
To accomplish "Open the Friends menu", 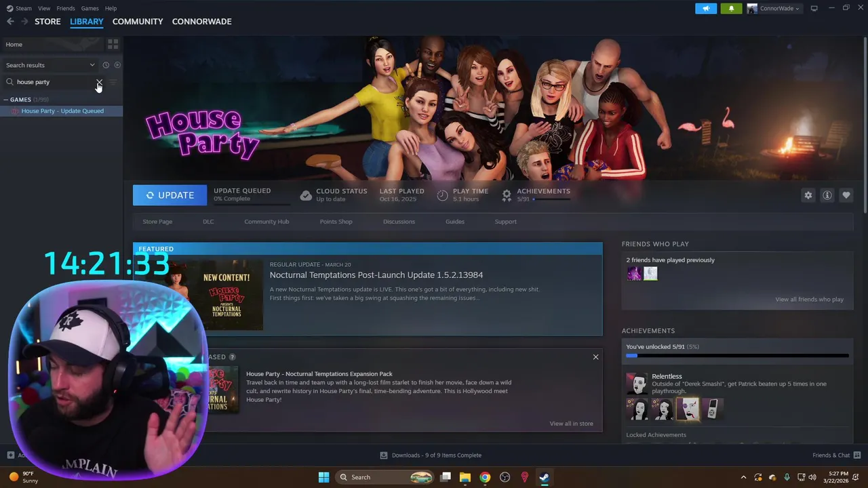I will click(x=66, y=8).
